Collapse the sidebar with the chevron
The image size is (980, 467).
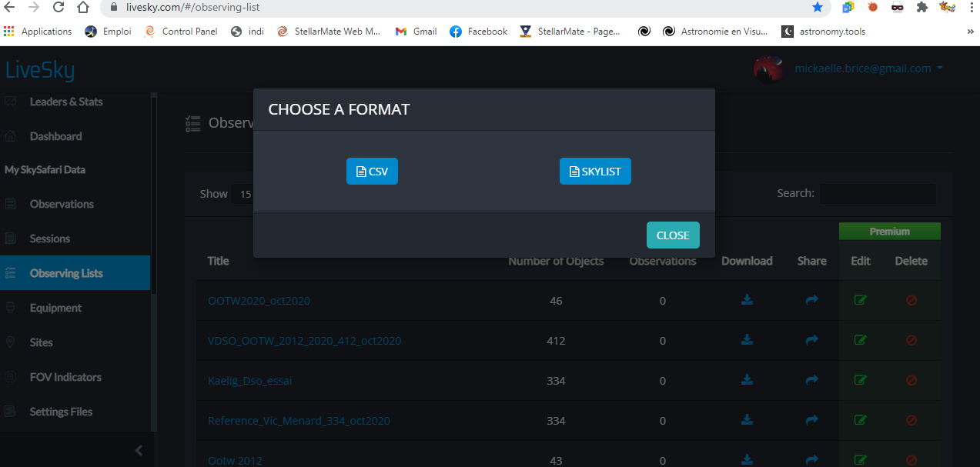pos(139,451)
